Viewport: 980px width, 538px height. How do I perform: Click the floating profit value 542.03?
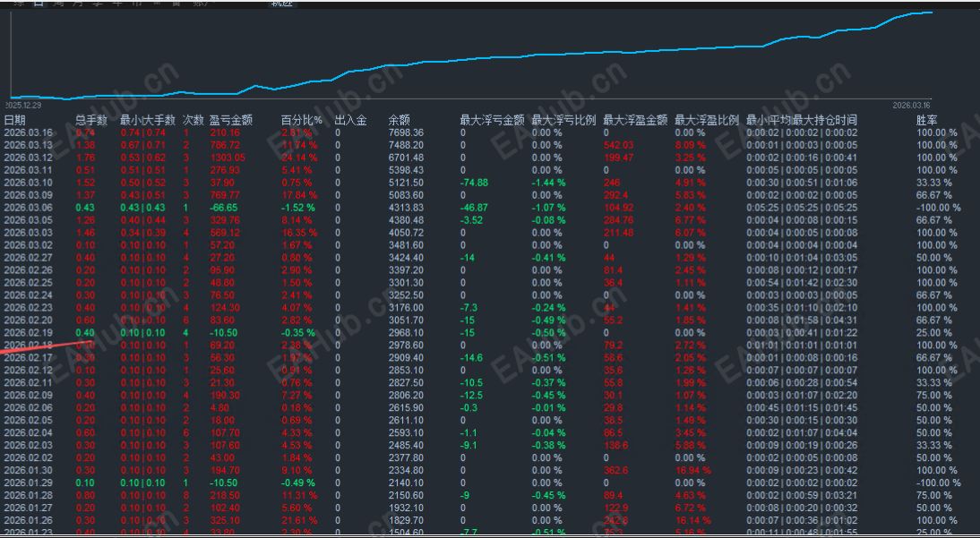pyautogui.click(x=618, y=145)
